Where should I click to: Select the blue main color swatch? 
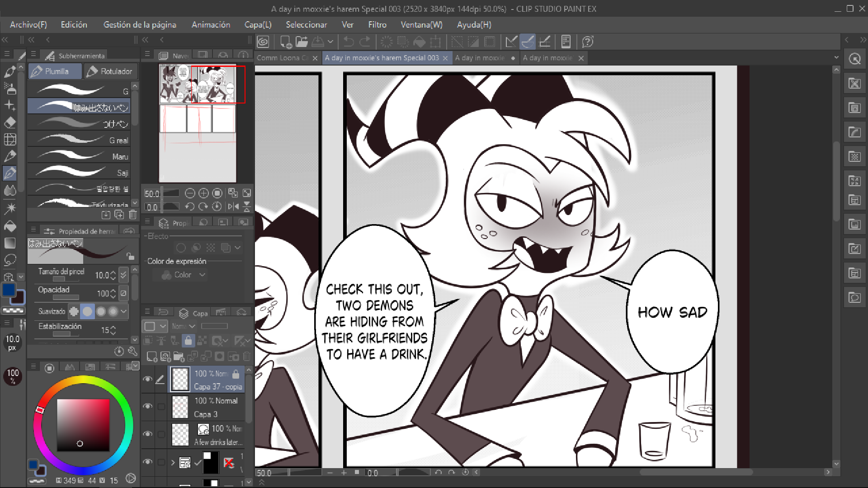point(9,290)
